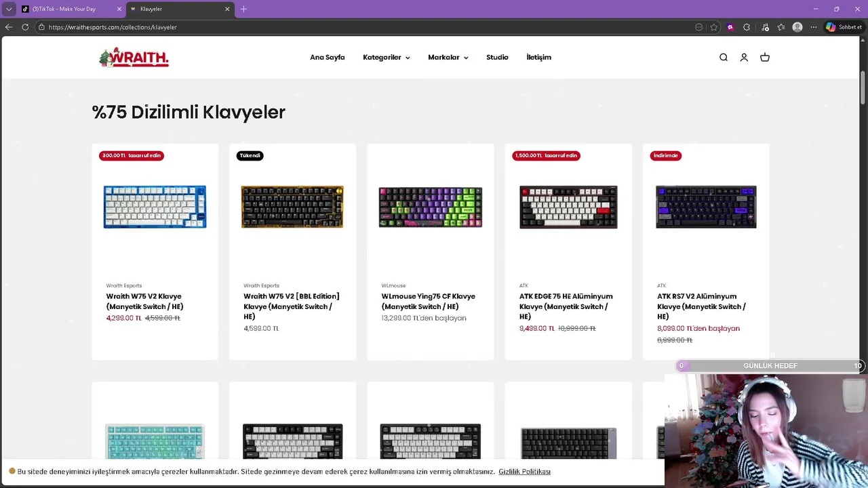Click the URL address bar
Screen dimensions: 868x488
pos(366,27)
